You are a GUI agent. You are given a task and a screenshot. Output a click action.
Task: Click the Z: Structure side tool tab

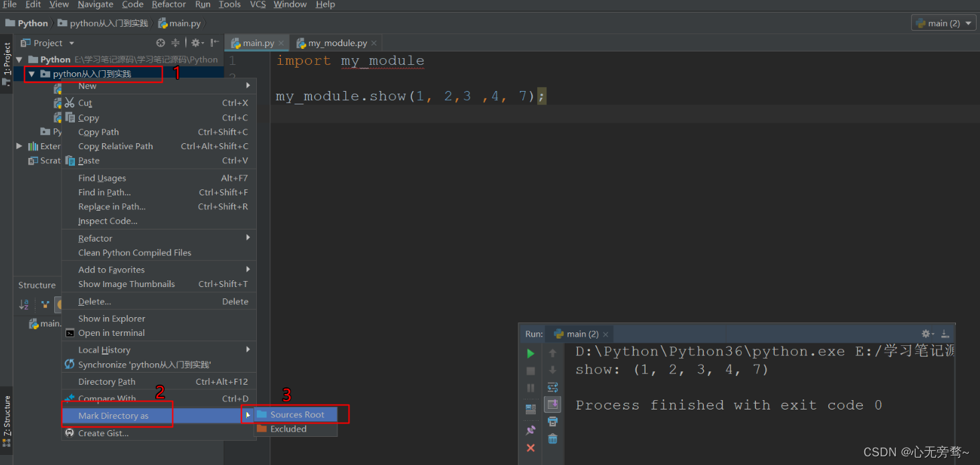click(x=6, y=422)
